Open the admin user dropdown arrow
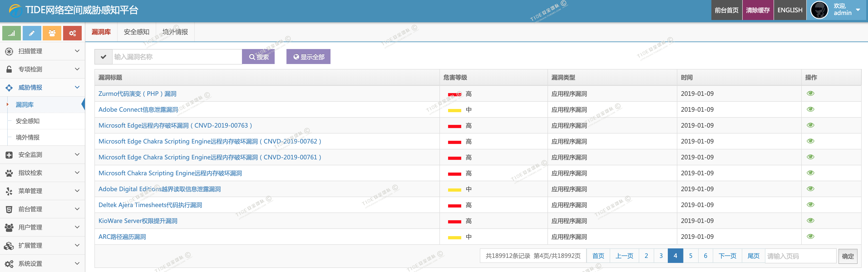The image size is (868, 272). (858, 10)
